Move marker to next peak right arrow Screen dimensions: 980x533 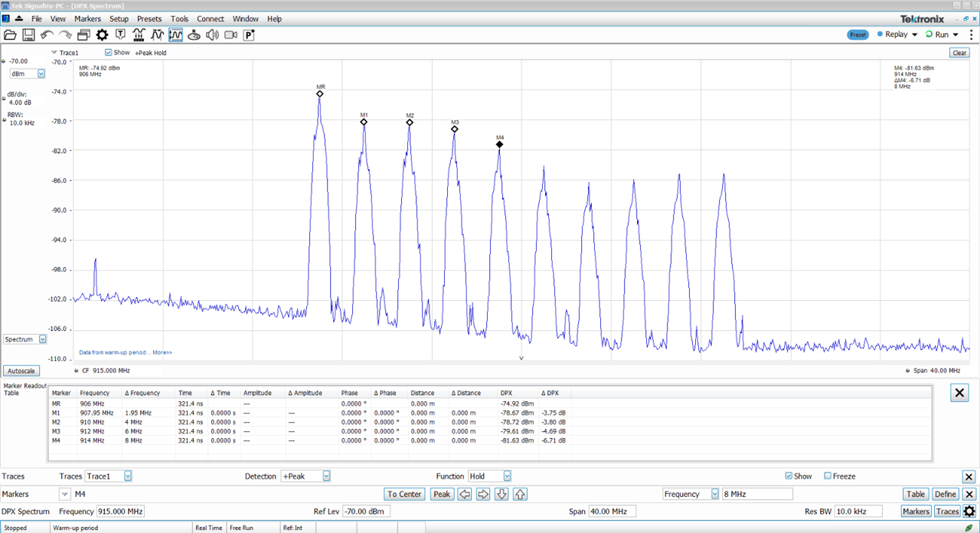tap(483, 494)
